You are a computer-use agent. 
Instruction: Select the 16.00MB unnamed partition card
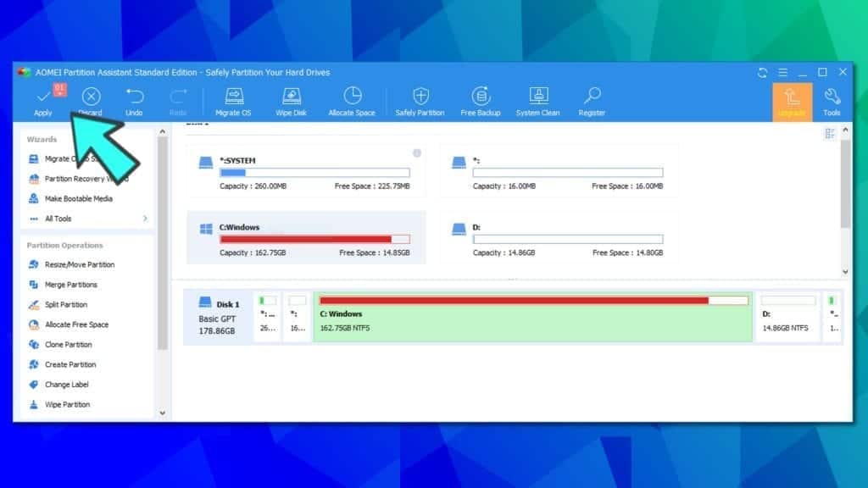coord(559,171)
